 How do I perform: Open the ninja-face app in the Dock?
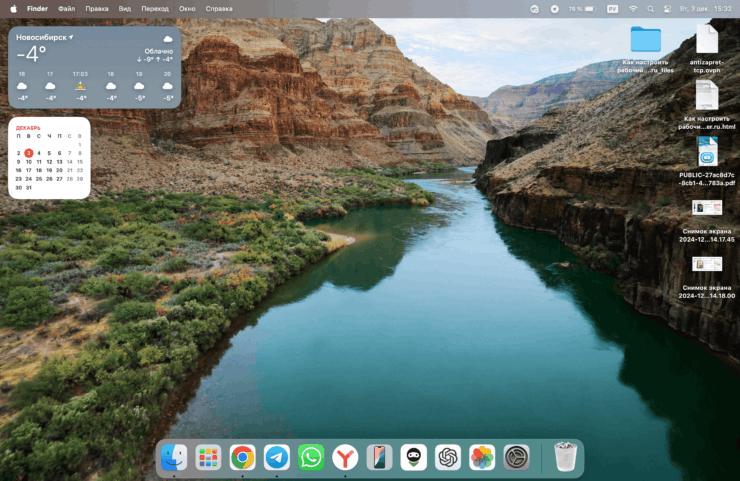413,457
